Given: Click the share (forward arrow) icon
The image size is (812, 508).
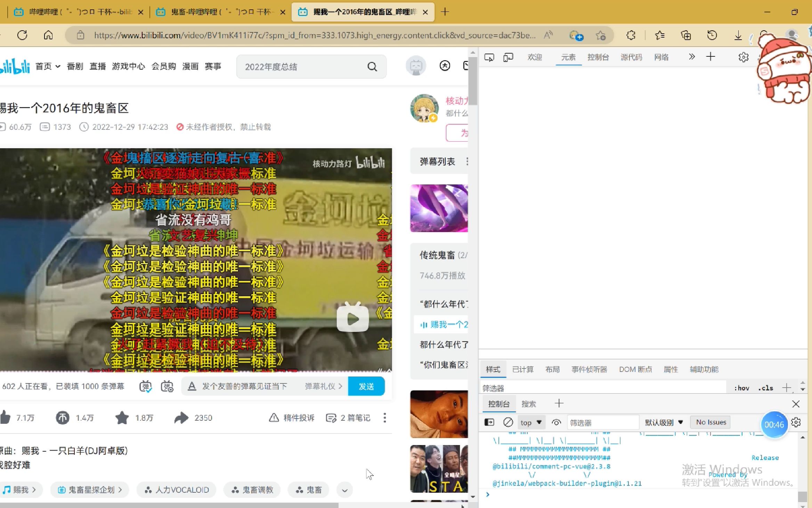Looking at the screenshot, I should pos(182,417).
